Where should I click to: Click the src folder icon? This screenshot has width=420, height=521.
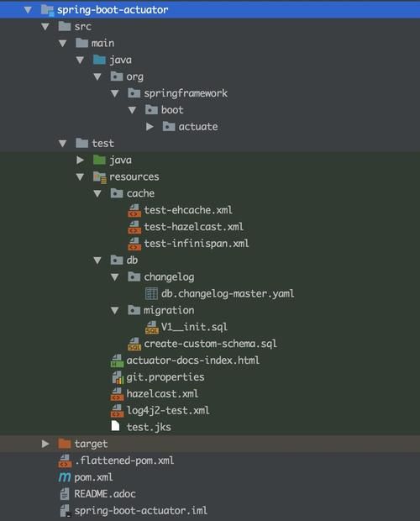(65, 26)
